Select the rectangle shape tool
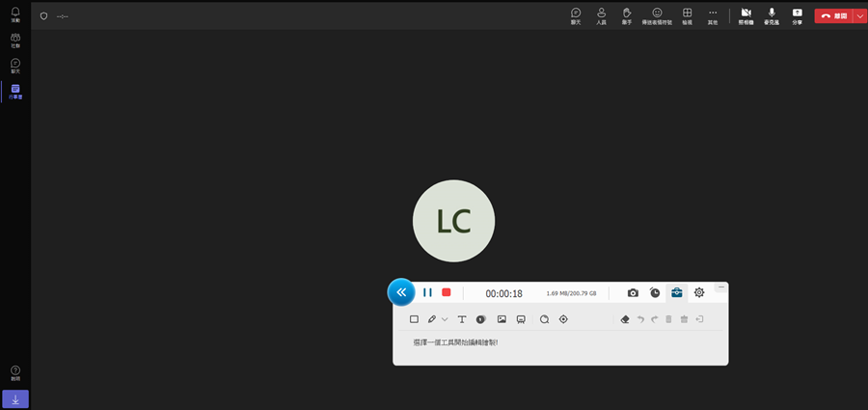868x410 pixels. pyautogui.click(x=414, y=319)
